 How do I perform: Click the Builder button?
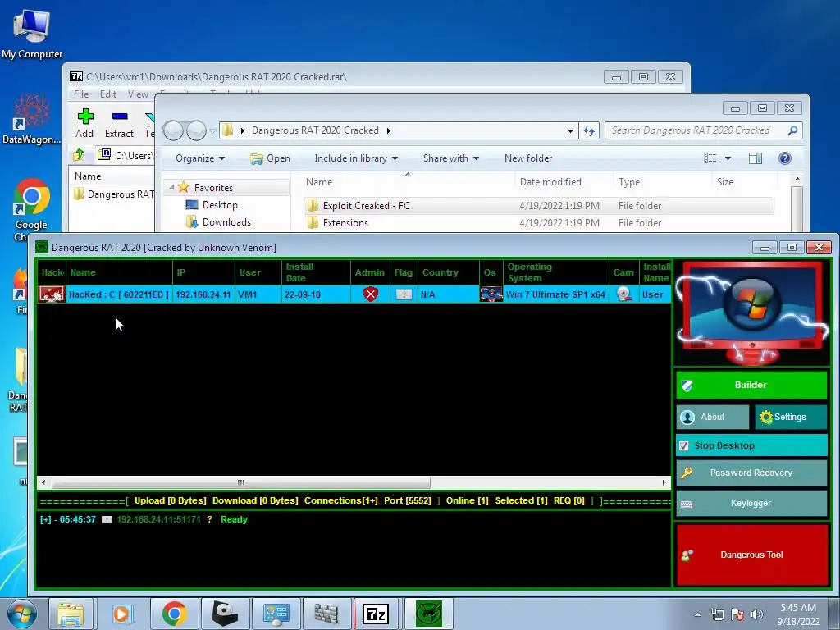click(751, 385)
